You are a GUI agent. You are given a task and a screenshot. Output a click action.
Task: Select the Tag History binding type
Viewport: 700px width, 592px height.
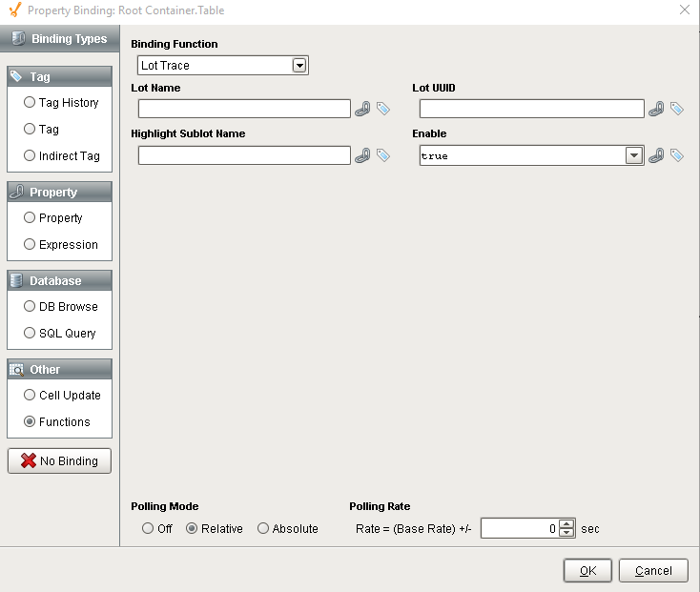(x=30, y=102)
